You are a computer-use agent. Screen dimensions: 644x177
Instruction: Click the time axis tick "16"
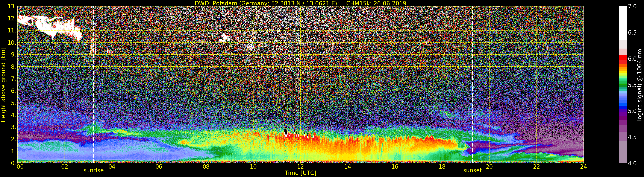(395, 167)
